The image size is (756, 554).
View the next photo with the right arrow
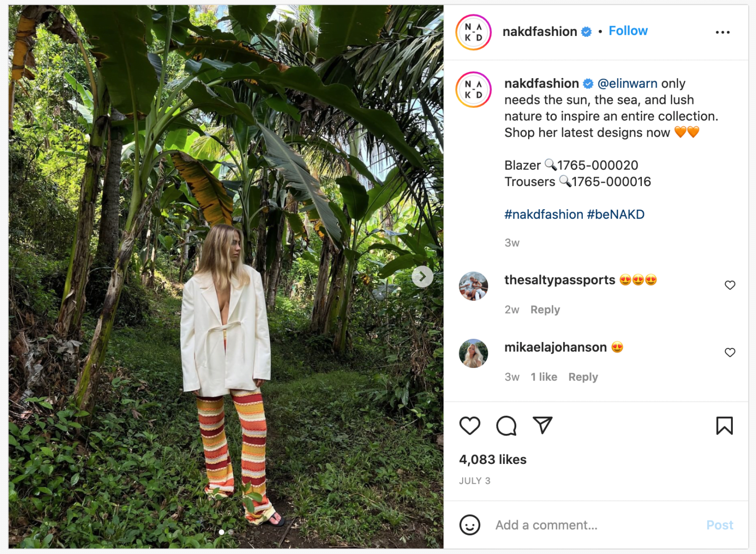tap(422, 277)
